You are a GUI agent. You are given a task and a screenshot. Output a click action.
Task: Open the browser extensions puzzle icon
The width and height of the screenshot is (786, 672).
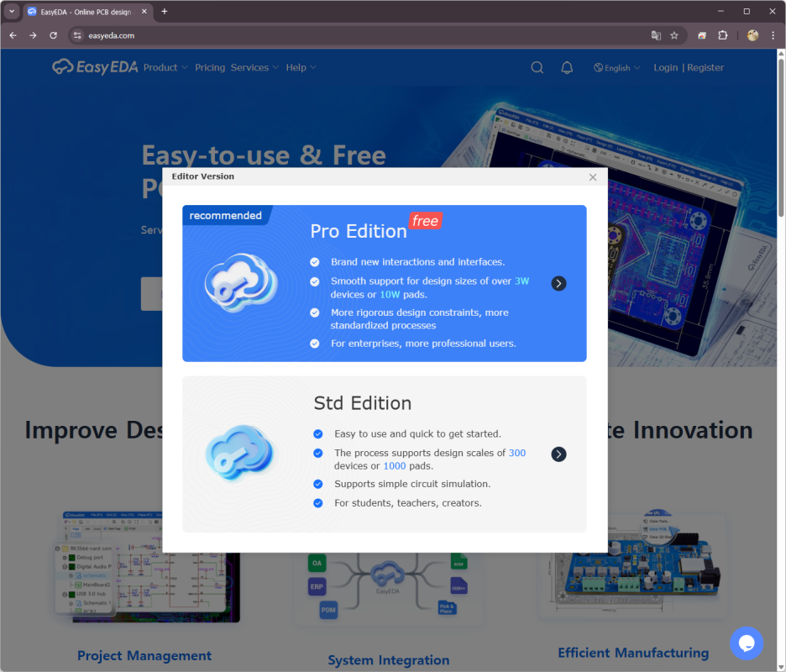(x=722, y=35)
